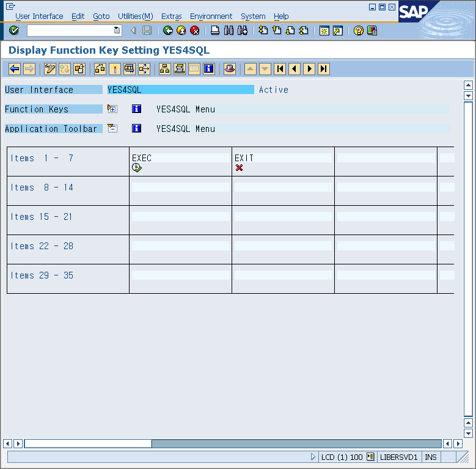
Task: Expand the status bar message triangle
Action: (313, 457)
